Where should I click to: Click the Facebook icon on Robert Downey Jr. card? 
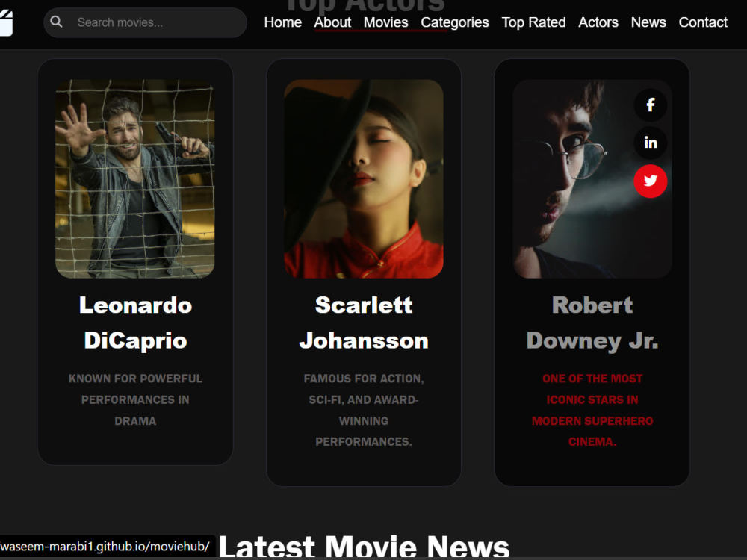651,105
